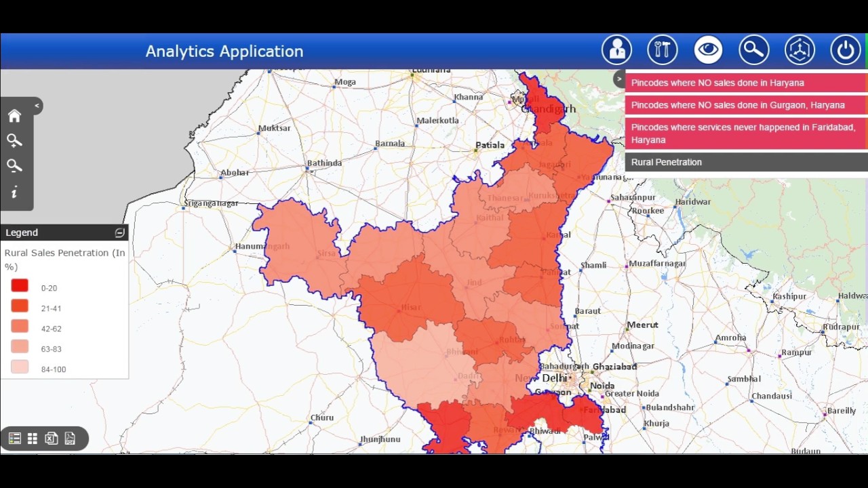Screen dimensions: 868x488
Task: Click the 0-20 legend color swatch
Action: 20,286
